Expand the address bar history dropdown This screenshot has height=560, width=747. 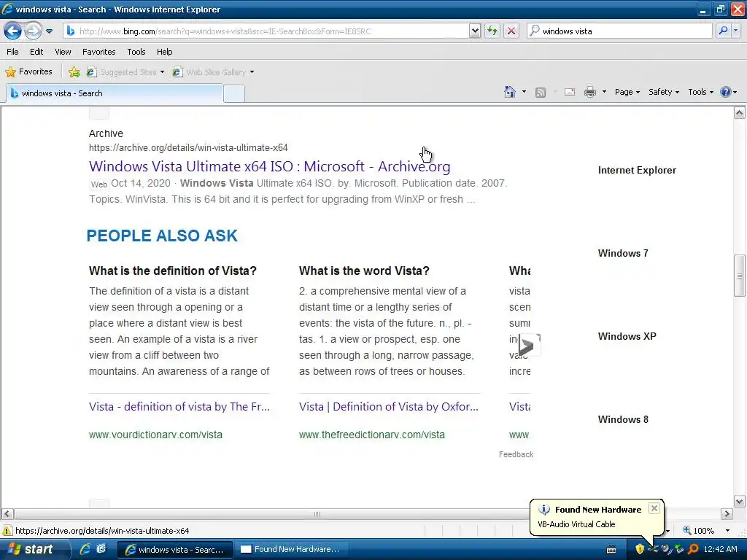(474, 31)
